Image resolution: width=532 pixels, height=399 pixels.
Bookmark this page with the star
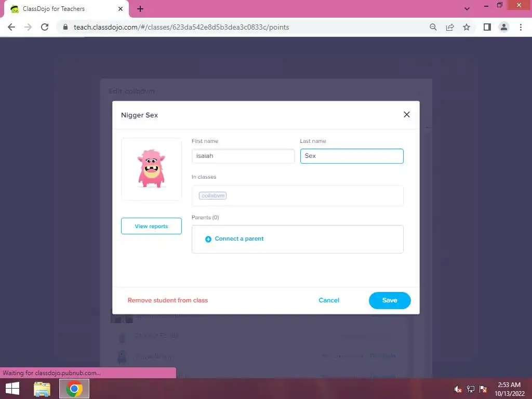coord(467,27)
